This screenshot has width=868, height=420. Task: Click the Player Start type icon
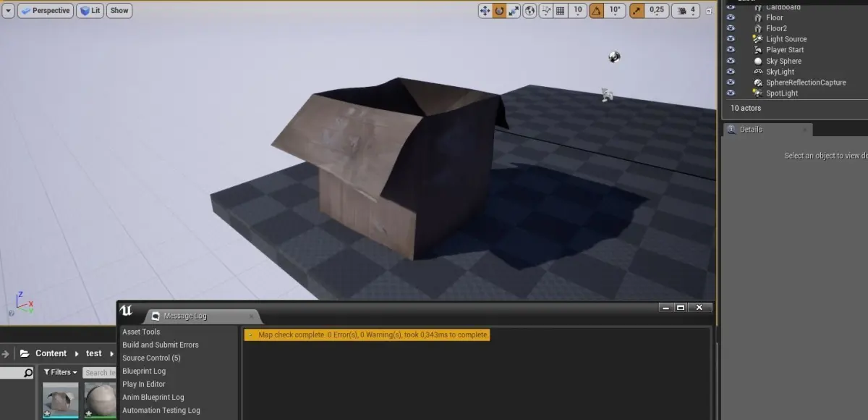tap(757, 50)
